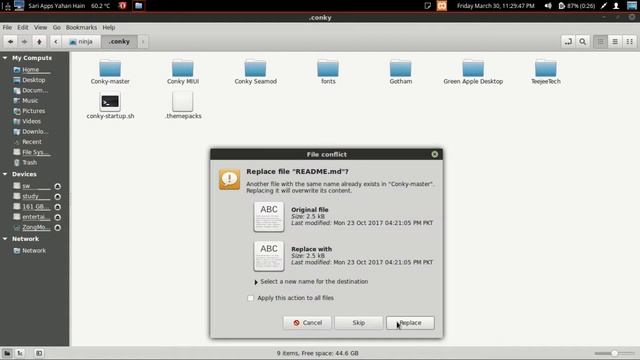
Task: Click the path bar left chevron
Action: coord(56,42)
